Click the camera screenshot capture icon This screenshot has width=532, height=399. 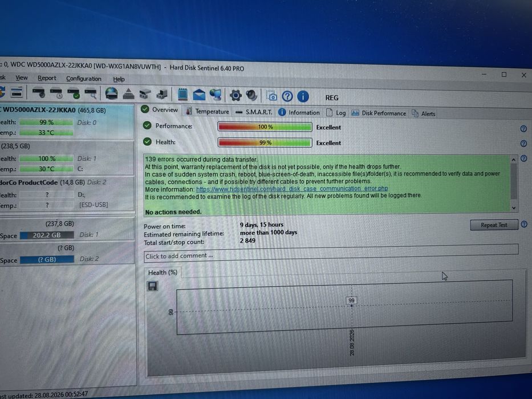point(271,96)
